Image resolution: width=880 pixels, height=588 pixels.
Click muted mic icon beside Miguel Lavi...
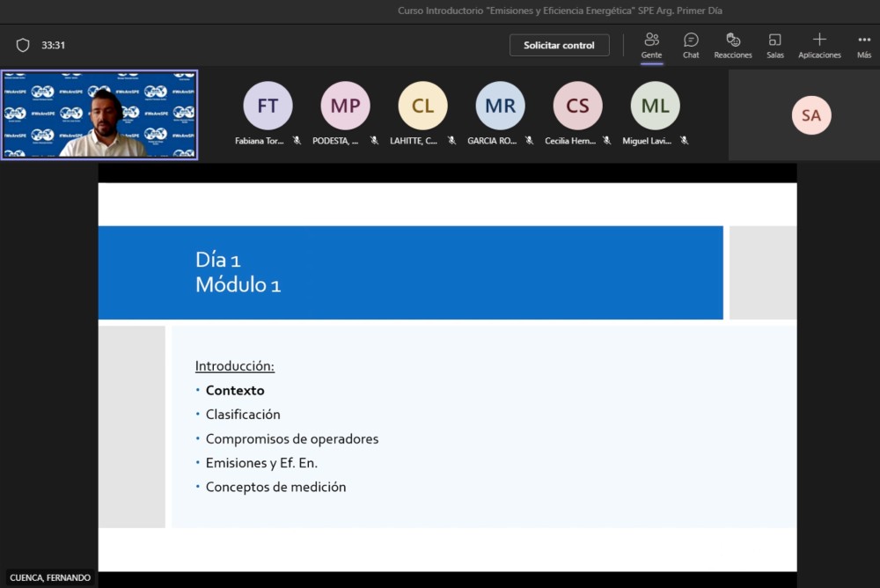(684, 141)
